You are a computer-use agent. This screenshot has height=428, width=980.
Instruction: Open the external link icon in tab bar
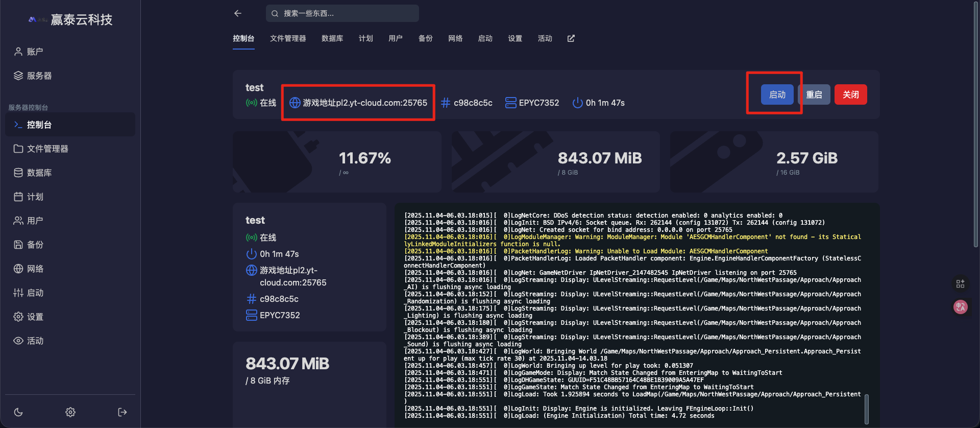pos(571,38)
